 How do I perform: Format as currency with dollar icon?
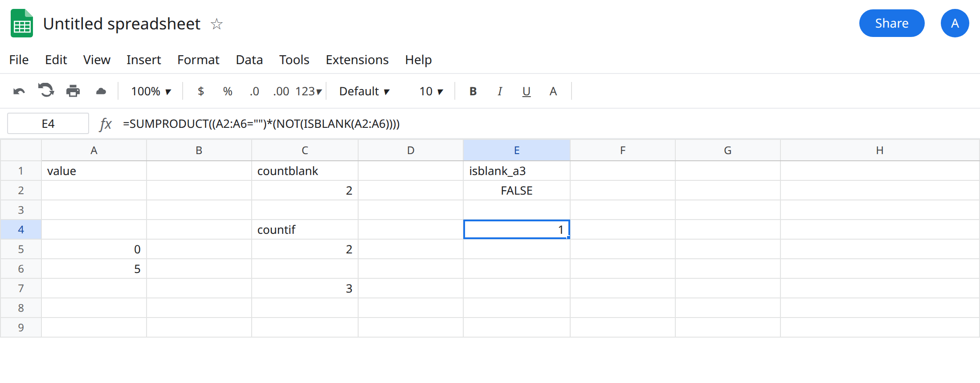point(201,91)
